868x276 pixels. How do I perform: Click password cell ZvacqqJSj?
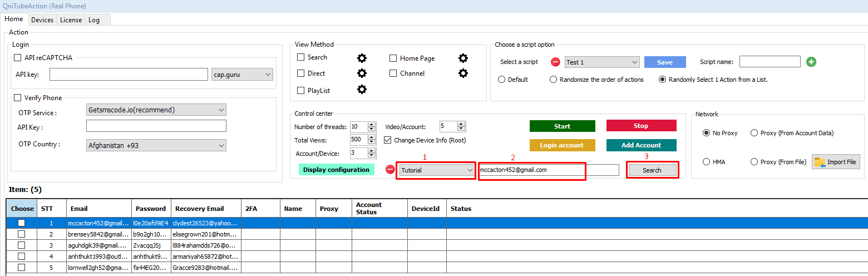[x=151, y=245]
